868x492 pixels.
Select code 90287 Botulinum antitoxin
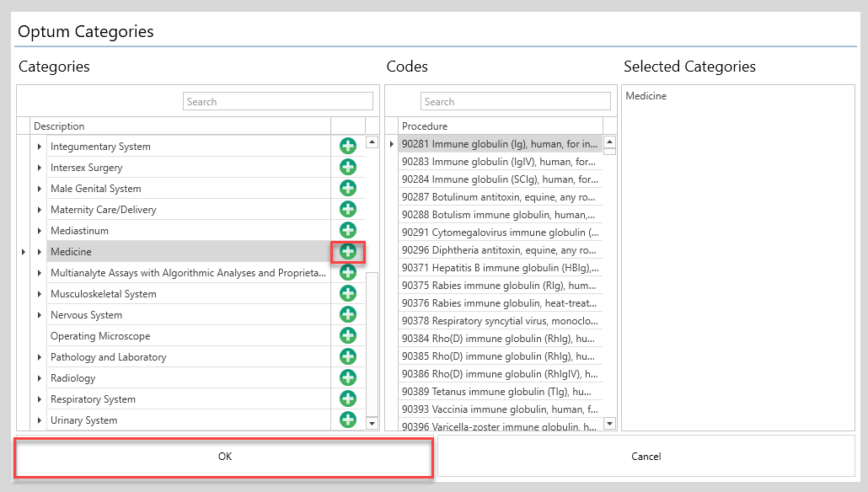[500, 197]
